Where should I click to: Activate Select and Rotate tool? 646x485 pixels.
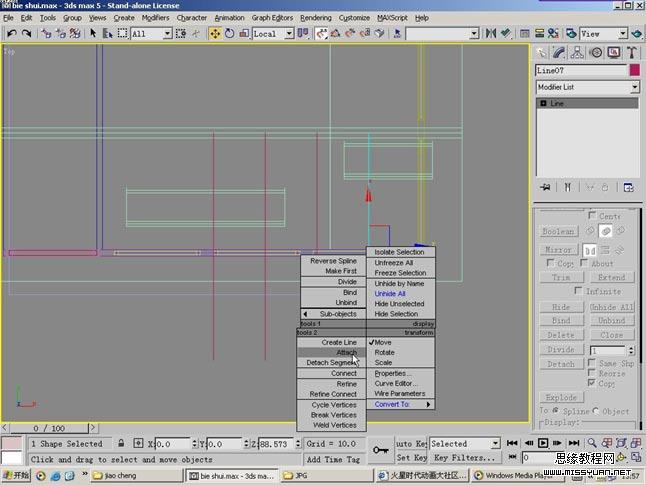230,33
